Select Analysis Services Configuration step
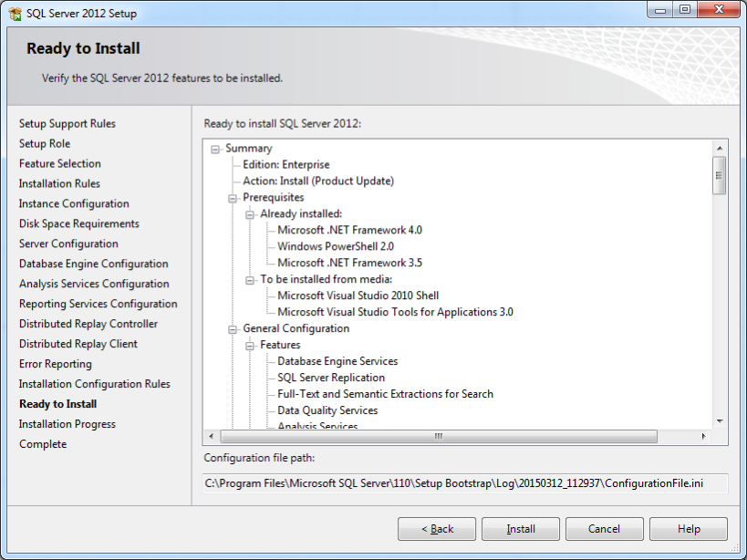747x560 pixels. click(94, 284)
